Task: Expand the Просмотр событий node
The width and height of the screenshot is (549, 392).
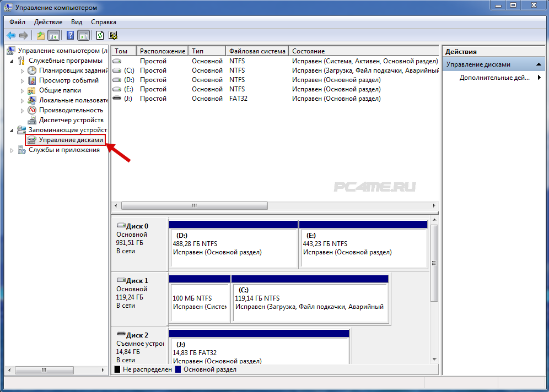Action: (22, 80)
